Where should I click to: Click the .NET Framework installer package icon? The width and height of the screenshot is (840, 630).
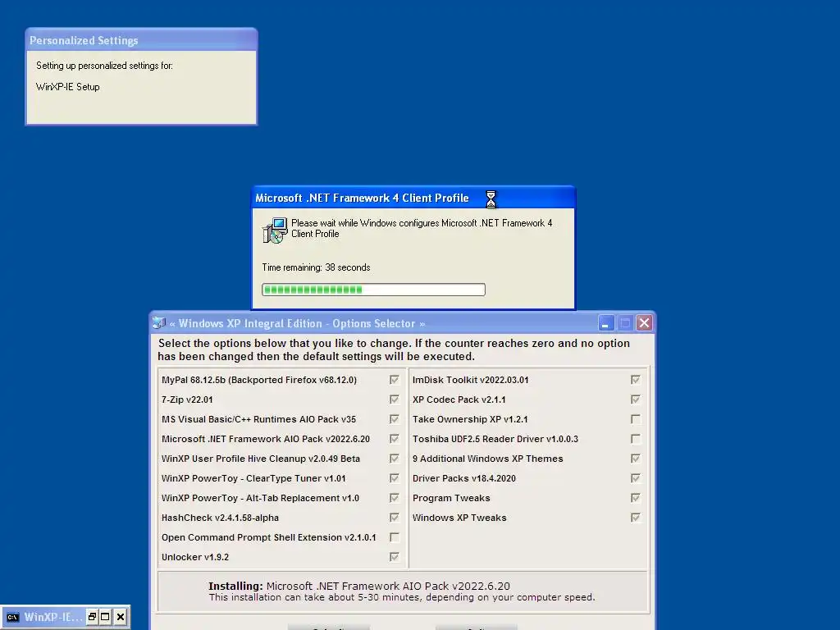pos(275,231)
